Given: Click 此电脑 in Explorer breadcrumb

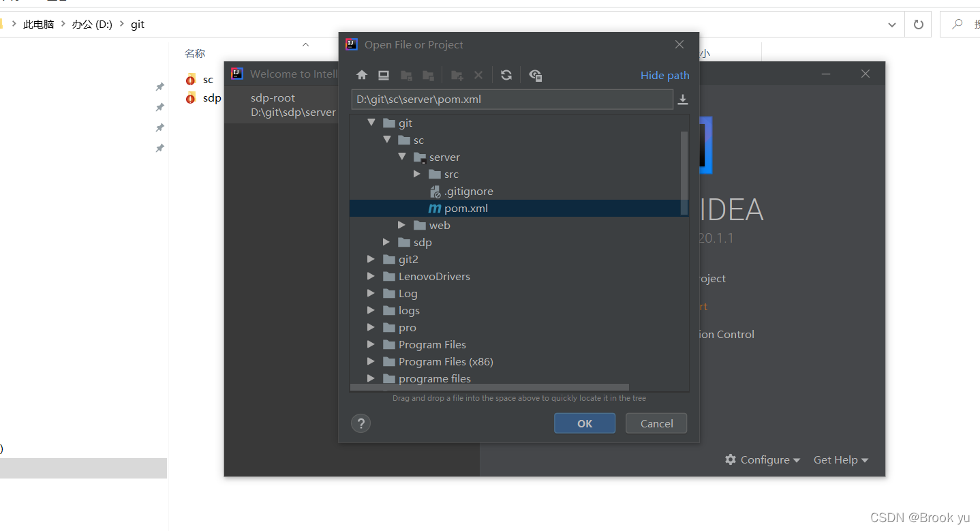Looking at the screenshot, I should coord(38,25).
